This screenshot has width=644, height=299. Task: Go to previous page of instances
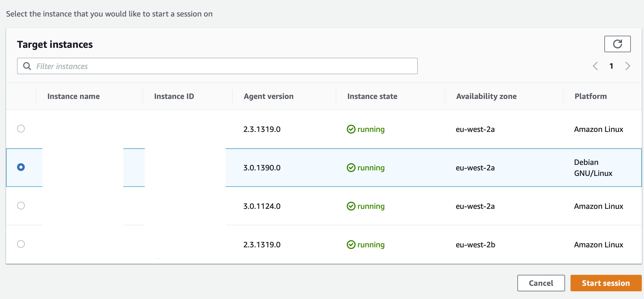[595, 66]
